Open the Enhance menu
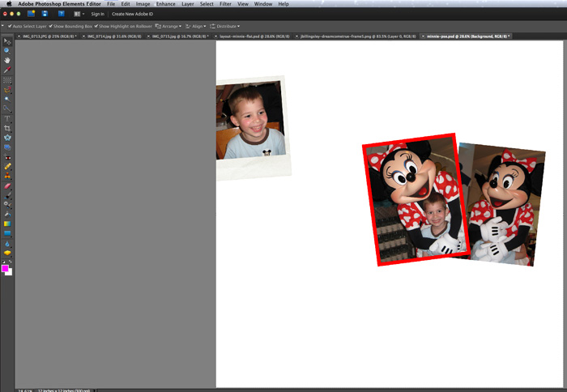Viewport: 567px width, 392px height. [165, 3]
